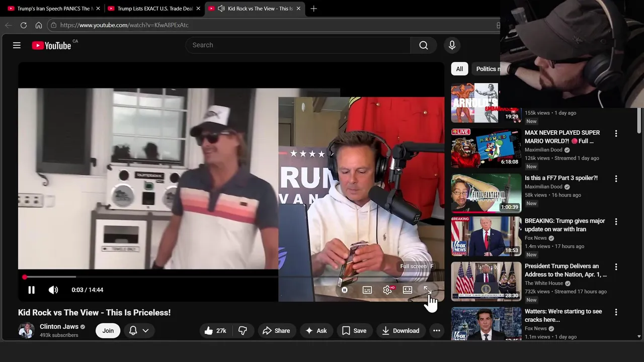
Task: Switch to theater mode in the player
Action: [x=408, y=290]
